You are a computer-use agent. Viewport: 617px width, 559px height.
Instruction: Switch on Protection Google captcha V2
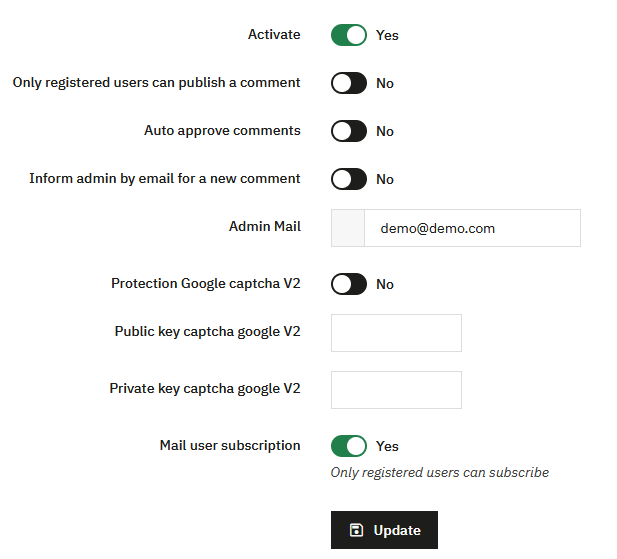pos(349,284)
